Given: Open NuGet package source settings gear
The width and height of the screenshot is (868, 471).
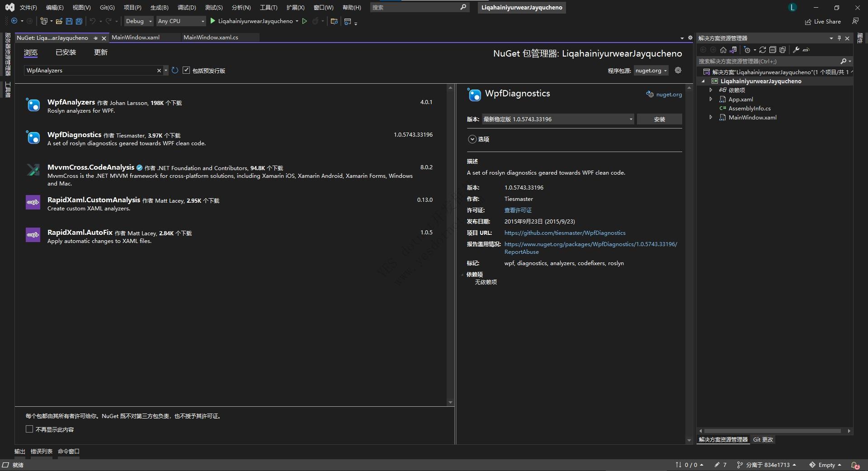Looking at the screenshot, I should pyautogui.click(x=678, y=70).
